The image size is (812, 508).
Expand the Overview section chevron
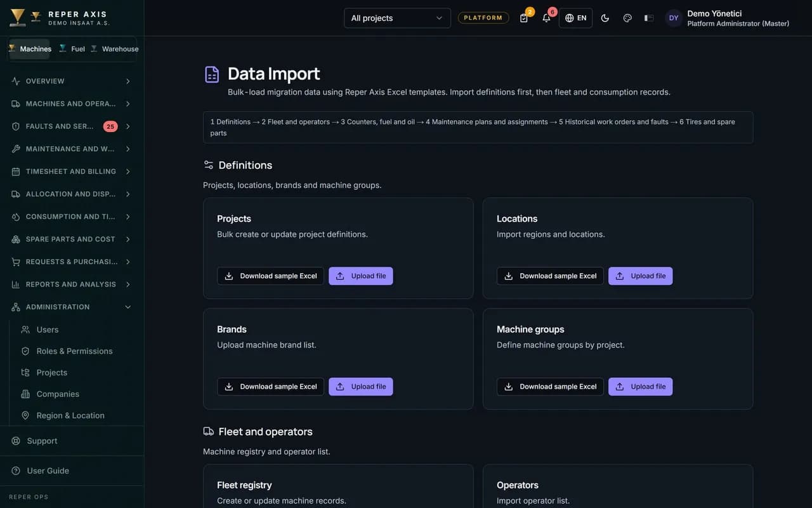(128, 81)
